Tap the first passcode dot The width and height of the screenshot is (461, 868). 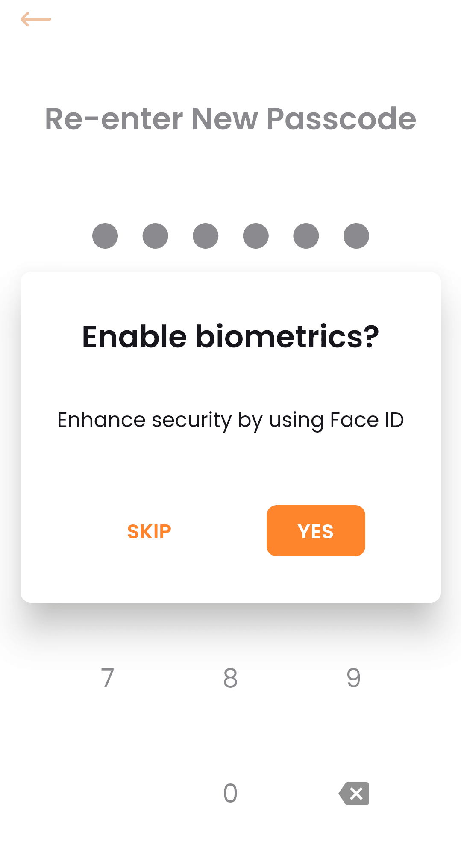(x=105, y=236)
